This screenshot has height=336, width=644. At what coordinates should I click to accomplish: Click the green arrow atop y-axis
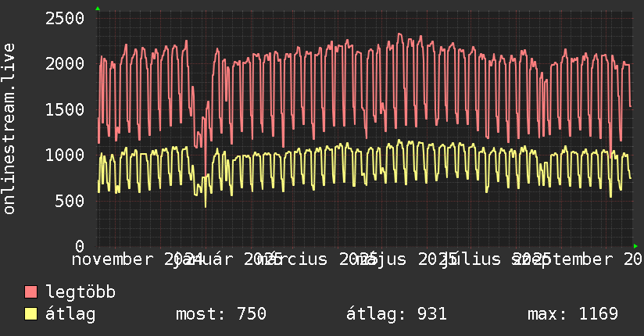98,9
